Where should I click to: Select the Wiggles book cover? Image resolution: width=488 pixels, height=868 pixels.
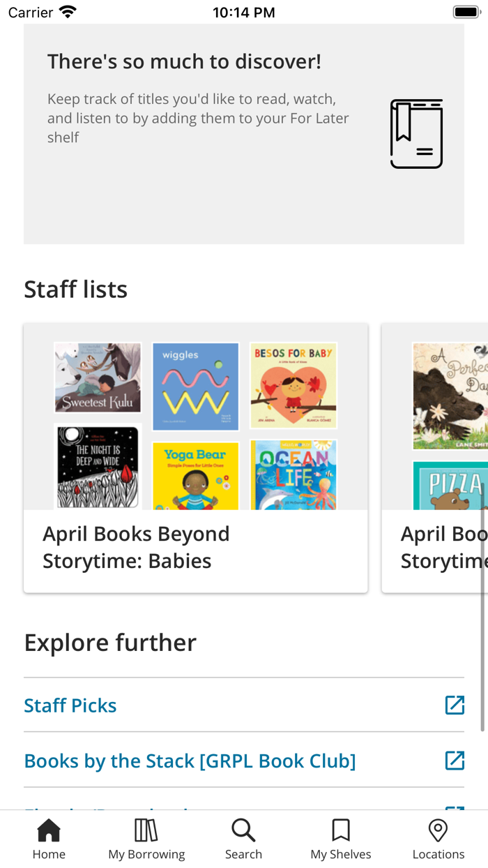coord(196,386)
